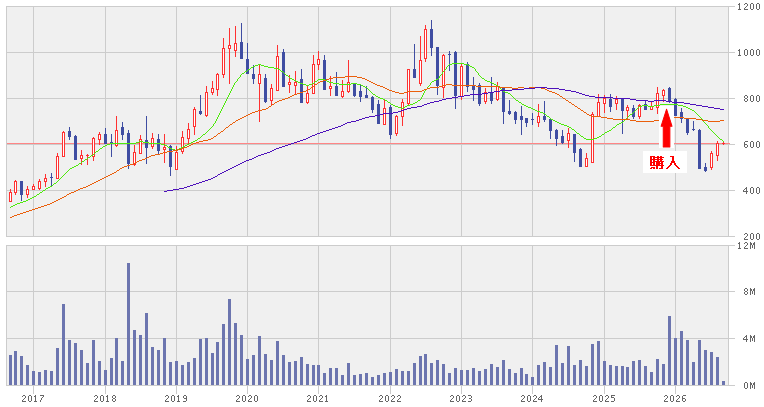Click the tallest volume bar in late 2025
The width and height of the screenshot is (764, 407).
coord(669,350)
